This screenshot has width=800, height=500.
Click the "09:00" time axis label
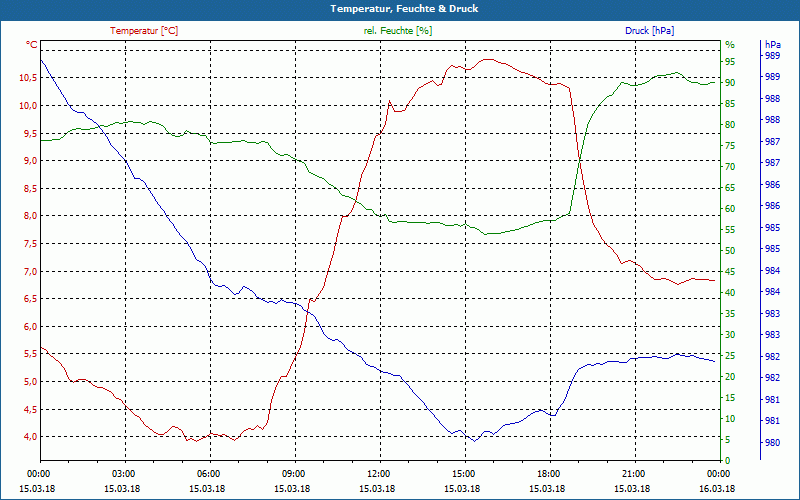coord(292,473)
